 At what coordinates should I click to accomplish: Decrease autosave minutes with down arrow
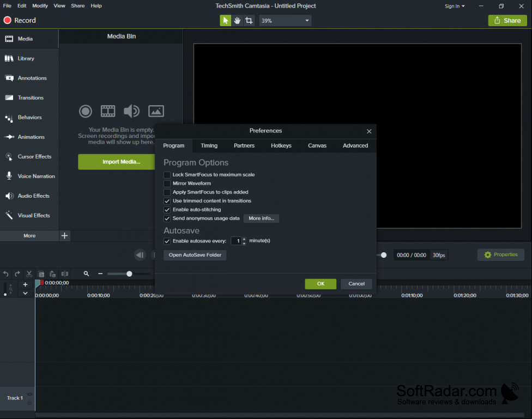pos(244,243)
